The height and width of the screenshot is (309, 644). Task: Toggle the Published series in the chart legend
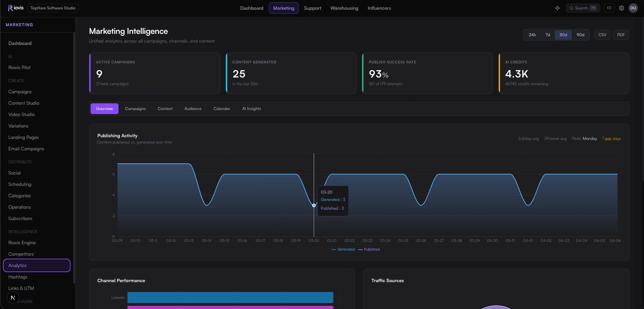(369, 249)
